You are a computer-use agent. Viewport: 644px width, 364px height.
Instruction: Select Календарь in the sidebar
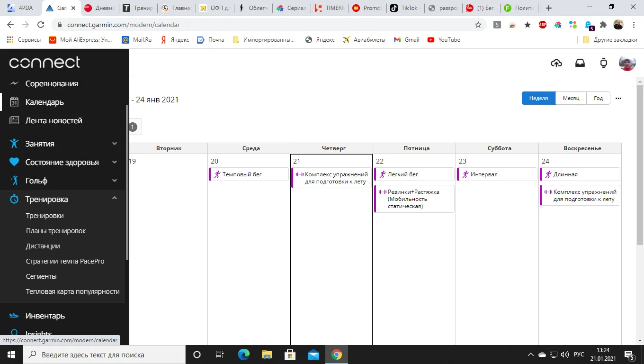pos(45,102)
